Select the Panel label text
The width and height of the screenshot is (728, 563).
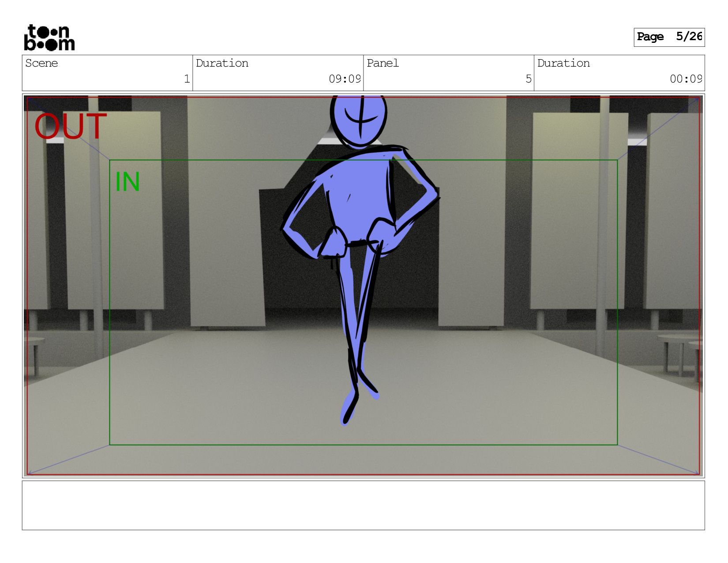[383, 63]
